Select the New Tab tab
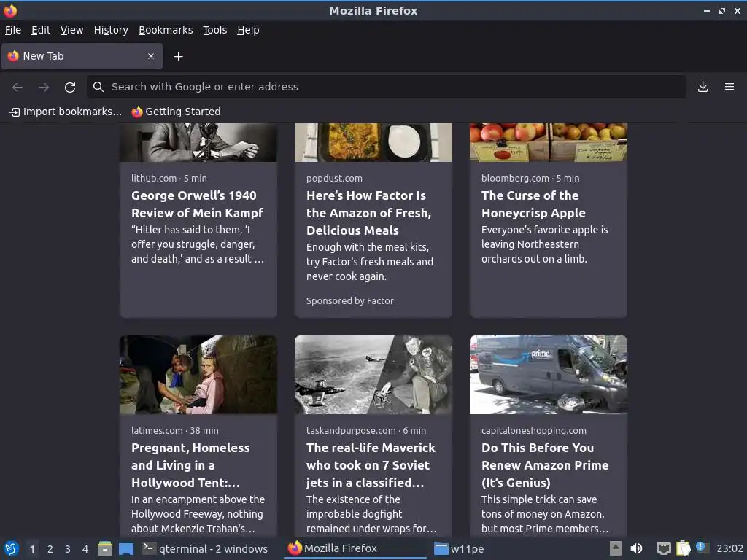The image size is (747, 560). [x=82, y=56]
